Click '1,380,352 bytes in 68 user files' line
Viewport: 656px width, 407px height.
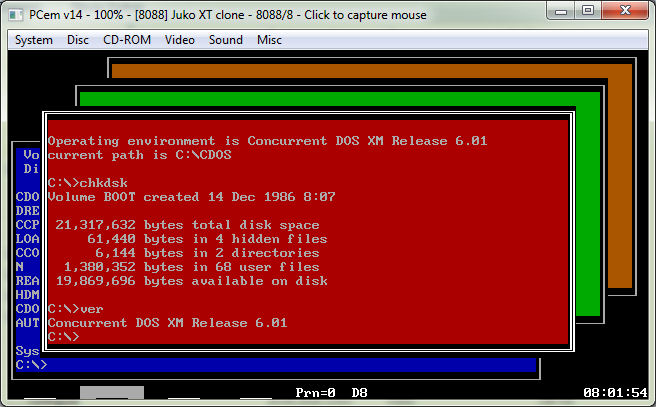(x=192, y=267)
